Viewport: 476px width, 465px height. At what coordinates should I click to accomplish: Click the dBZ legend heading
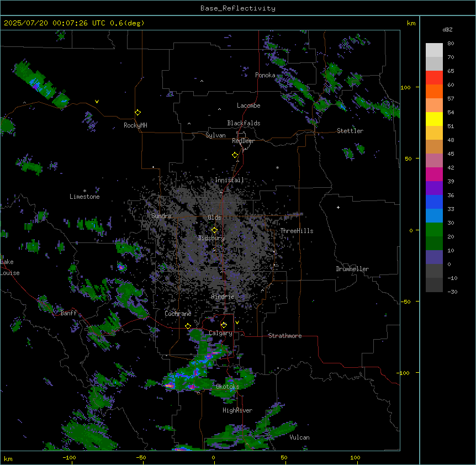[x=447, y=30]
